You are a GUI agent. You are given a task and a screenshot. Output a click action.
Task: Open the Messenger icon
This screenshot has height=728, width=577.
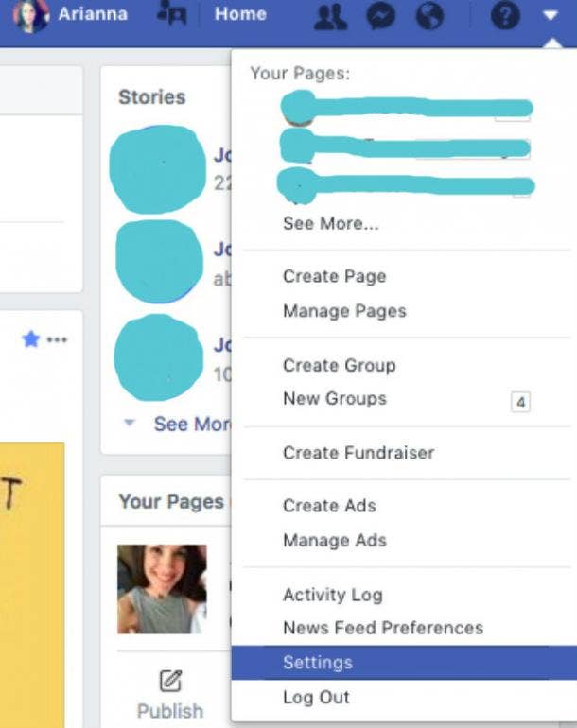coord(380,16)
